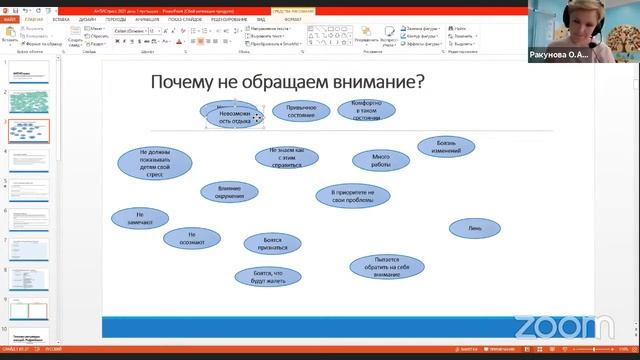Viewport: 640px width, 360px height.
Task: Open Align Text (Выровнять текст) dropdown
Action: (265, 36)
